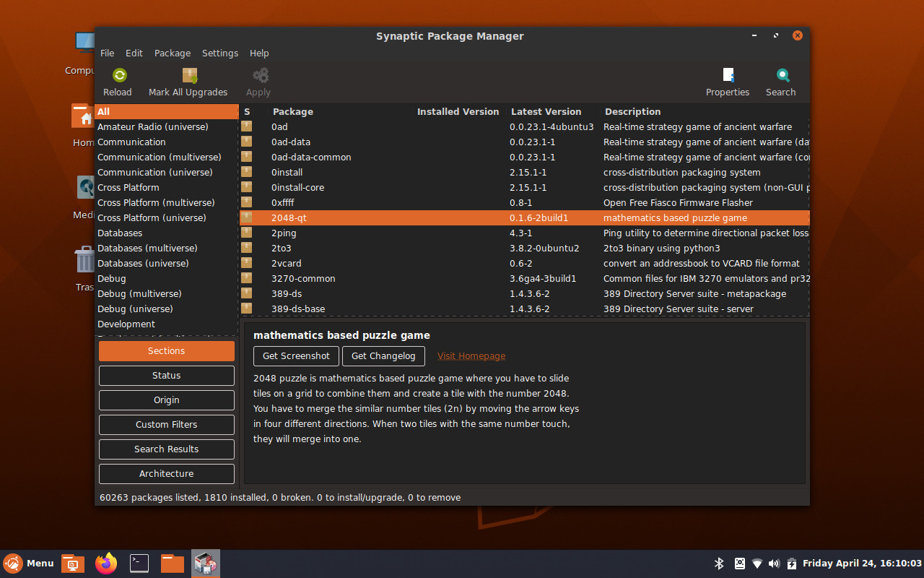
Task: Sort by Installed Version column header
Action: click(x=460, y=111)
